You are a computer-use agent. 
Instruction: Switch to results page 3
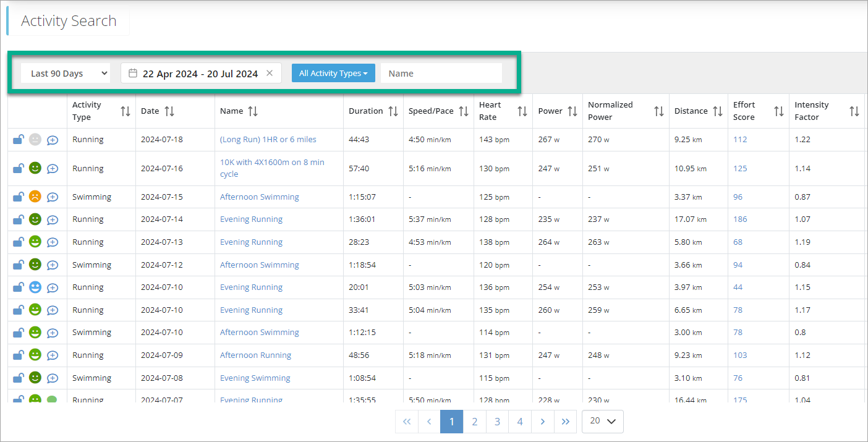[x=498, y=422]
